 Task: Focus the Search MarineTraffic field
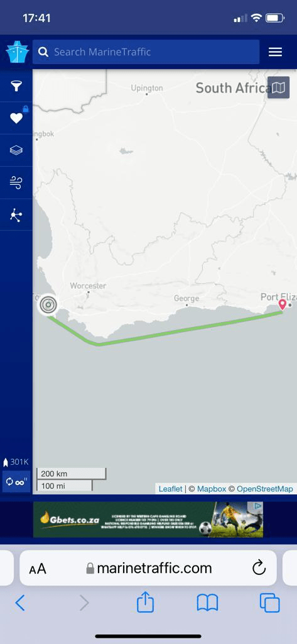click(146, 52)
